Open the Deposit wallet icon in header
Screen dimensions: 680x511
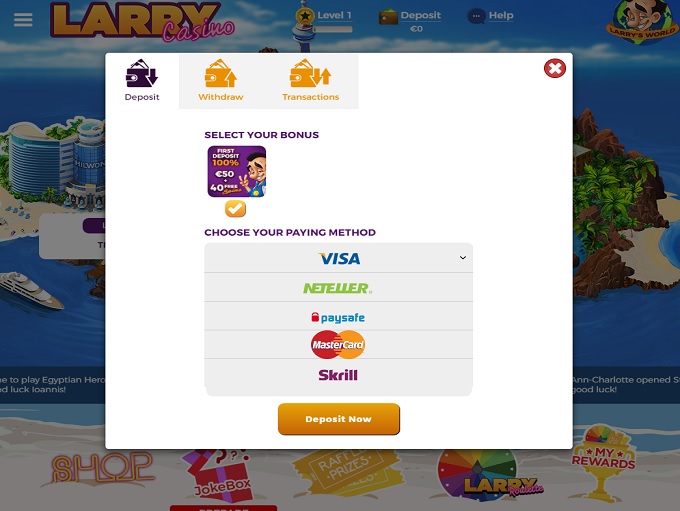tap(388, 17)
